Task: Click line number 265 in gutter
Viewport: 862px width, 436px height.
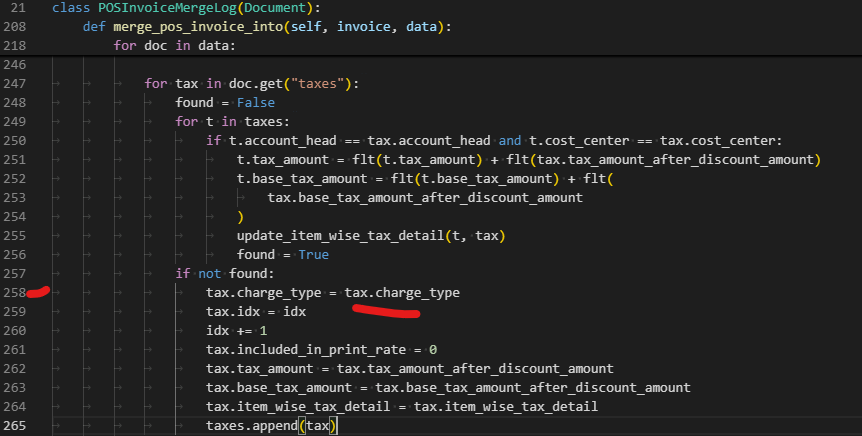Action: pos(15,426)
